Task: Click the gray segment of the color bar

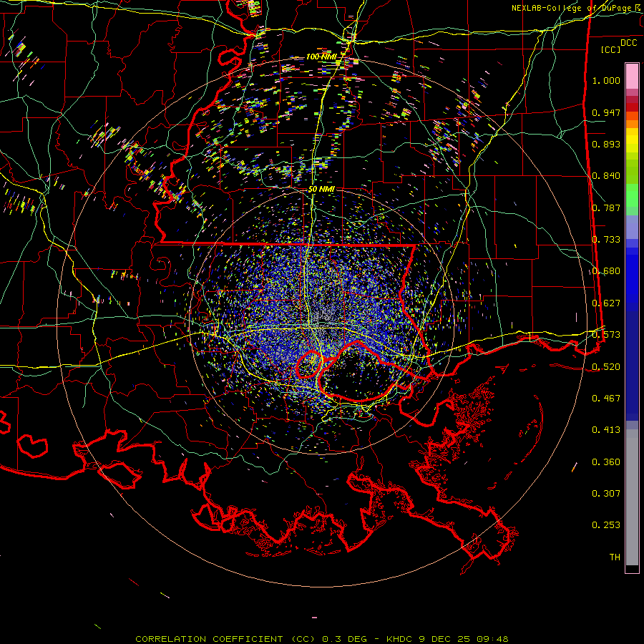Action: [x=632, y=497]
